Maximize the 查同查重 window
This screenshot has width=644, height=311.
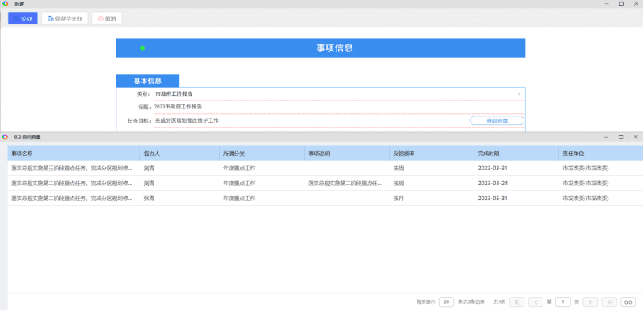click(621, 137)
